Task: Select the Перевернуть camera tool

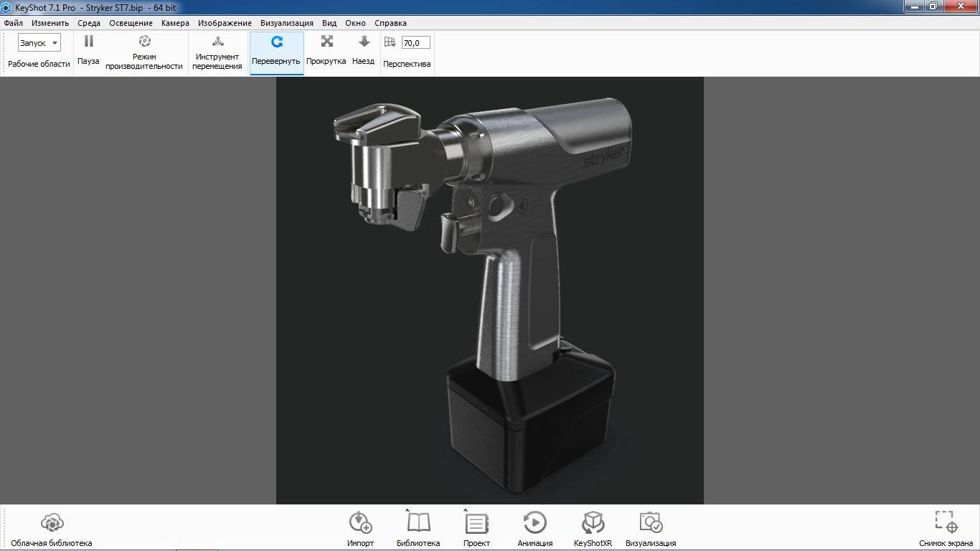Action: [x=276, y=52]
